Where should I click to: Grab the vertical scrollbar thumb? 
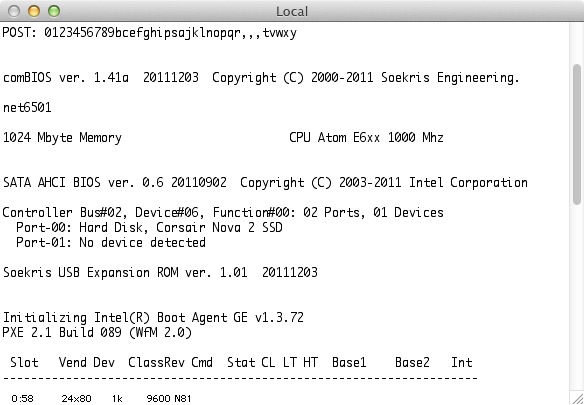(x=577, y=134)
